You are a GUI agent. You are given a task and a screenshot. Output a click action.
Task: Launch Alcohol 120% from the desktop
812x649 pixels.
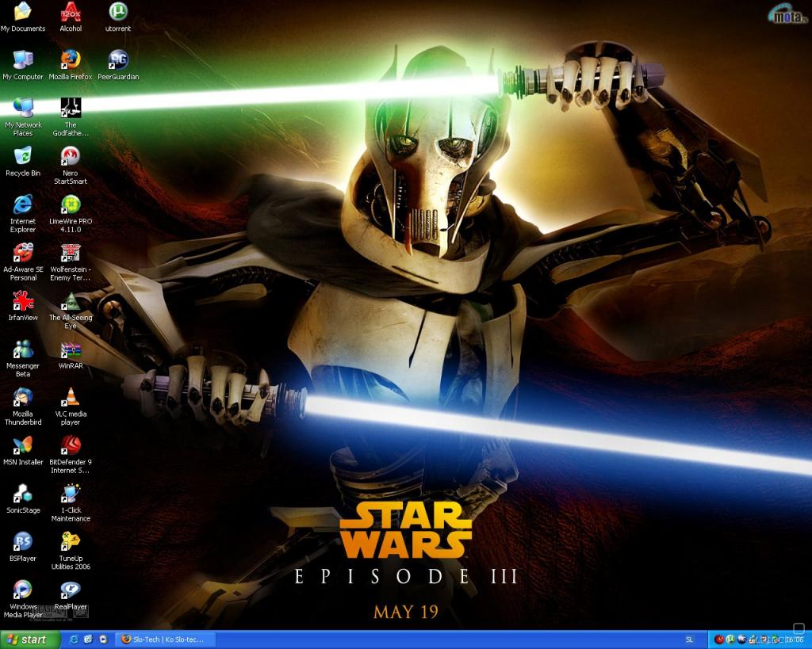(71, 17)
